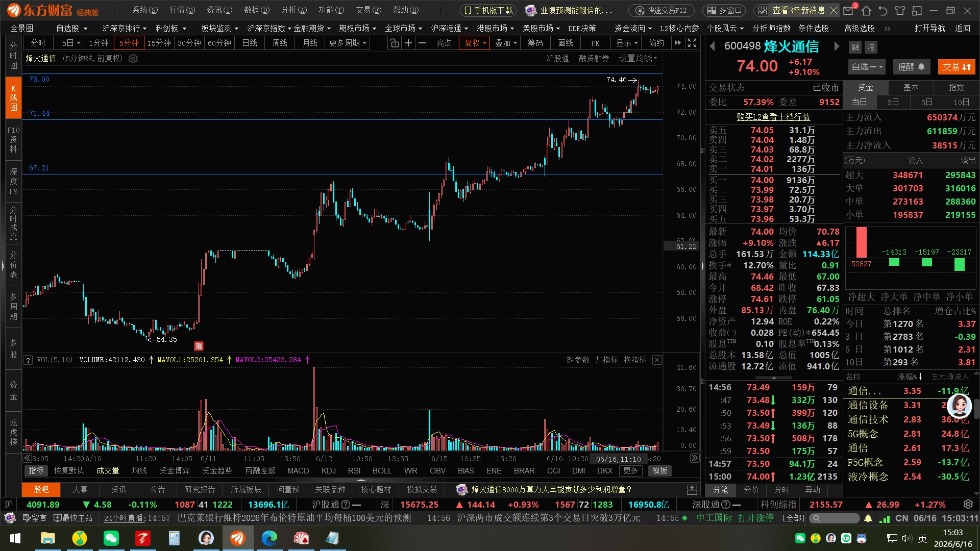Open the 更多周期 dropdown

(x=348, y=43)
